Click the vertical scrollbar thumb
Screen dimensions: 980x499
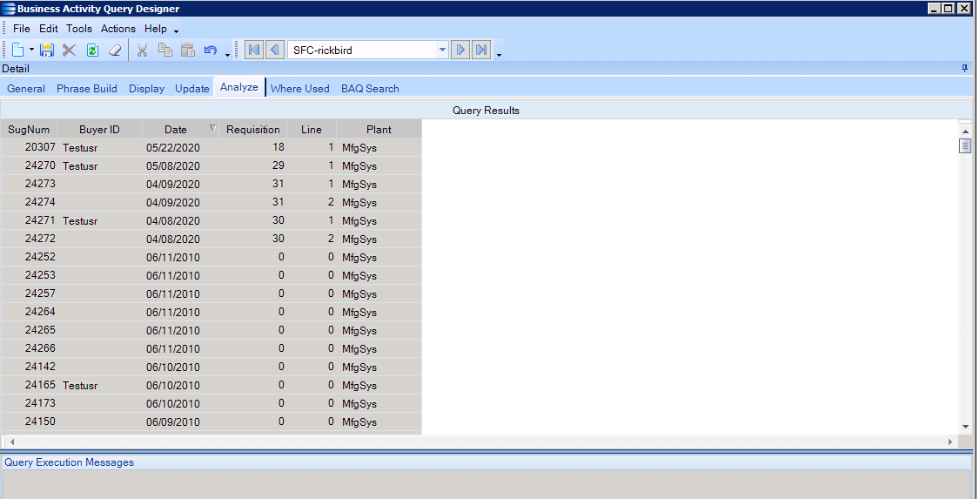coord(965,145)
